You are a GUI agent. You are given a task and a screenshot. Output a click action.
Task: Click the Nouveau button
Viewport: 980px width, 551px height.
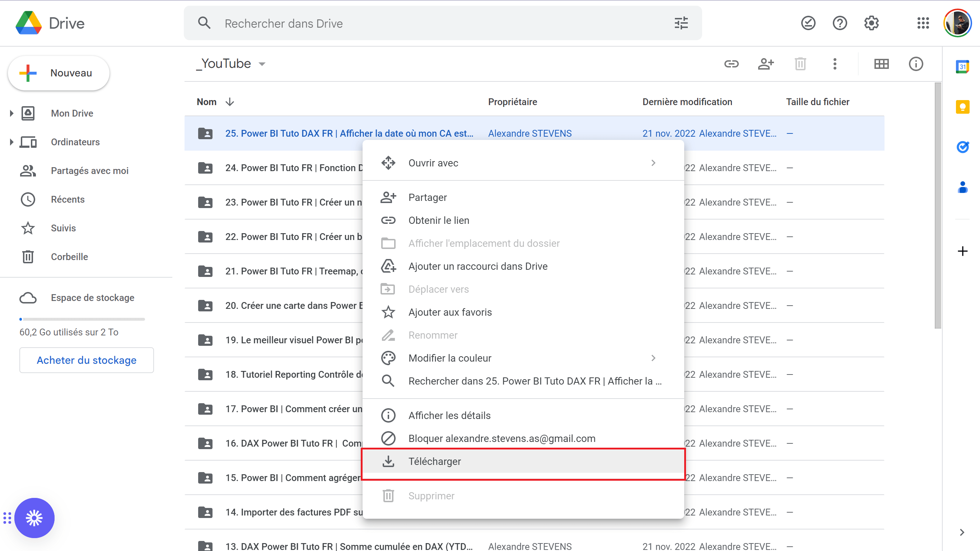(59, 73)
